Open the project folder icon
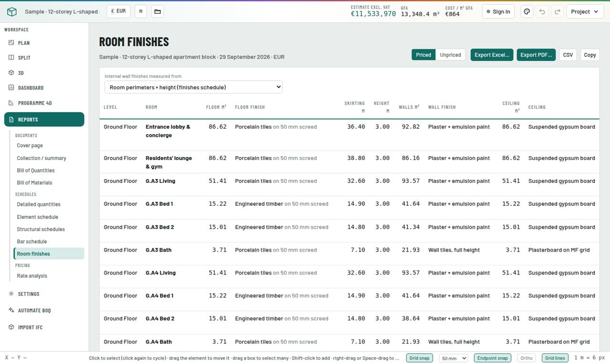Image resolution: width=610 pixels, height=364 pixels. coord(158,11)
